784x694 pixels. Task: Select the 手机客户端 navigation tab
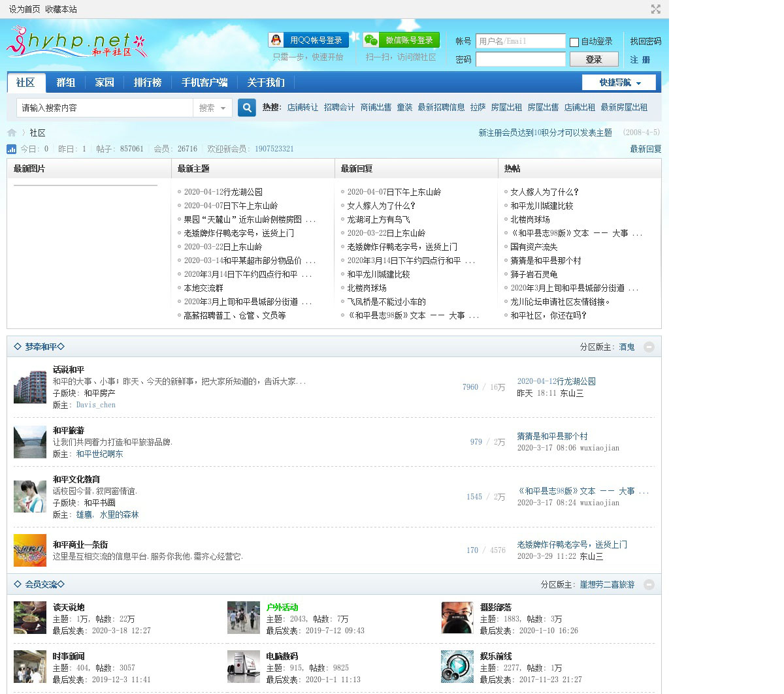pyautogui.click(x=204, y=82)
